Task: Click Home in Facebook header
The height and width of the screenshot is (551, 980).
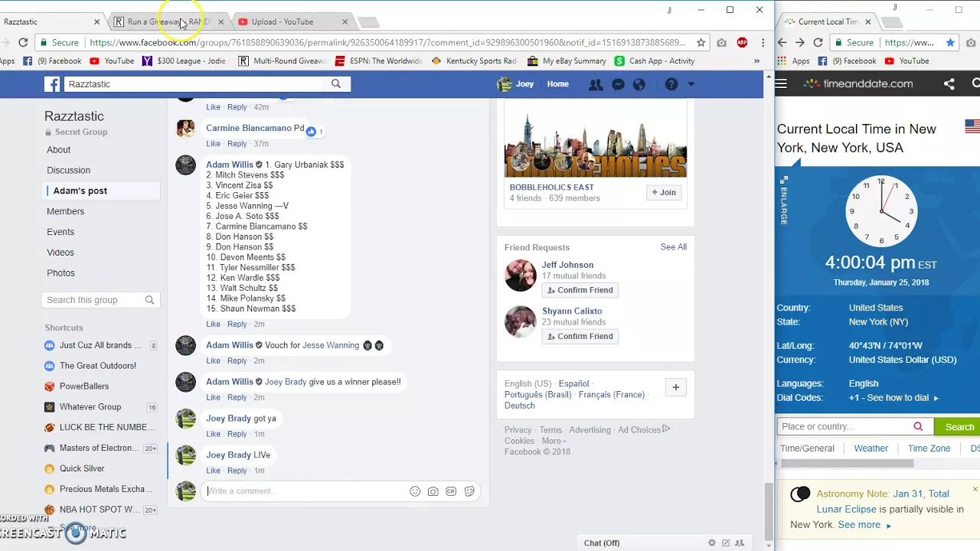Action: pos(557,84)
